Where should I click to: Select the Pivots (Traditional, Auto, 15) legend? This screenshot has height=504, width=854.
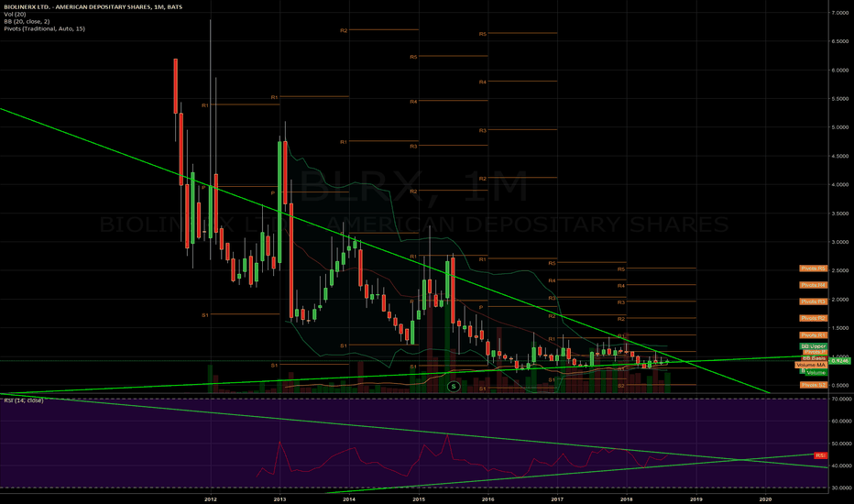click(x=44, y=28)
